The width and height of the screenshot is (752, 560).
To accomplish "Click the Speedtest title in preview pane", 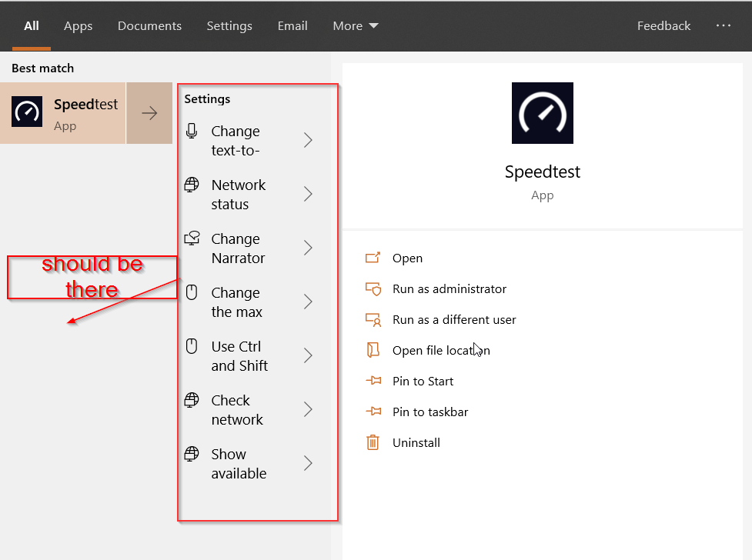I will [x=543, y=172].
